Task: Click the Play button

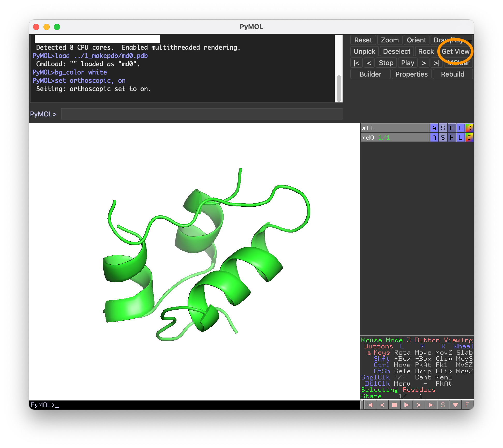Action: click(x=408, y=63)
